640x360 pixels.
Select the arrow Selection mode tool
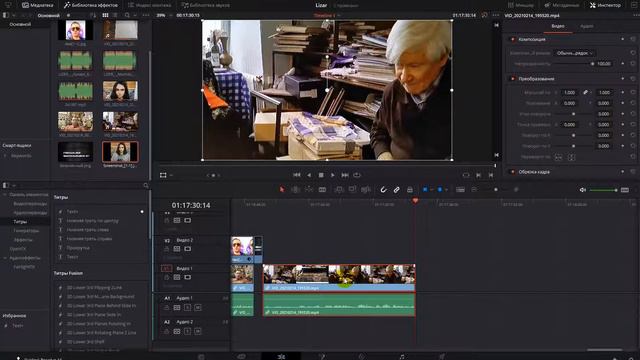tap(282, 189)
